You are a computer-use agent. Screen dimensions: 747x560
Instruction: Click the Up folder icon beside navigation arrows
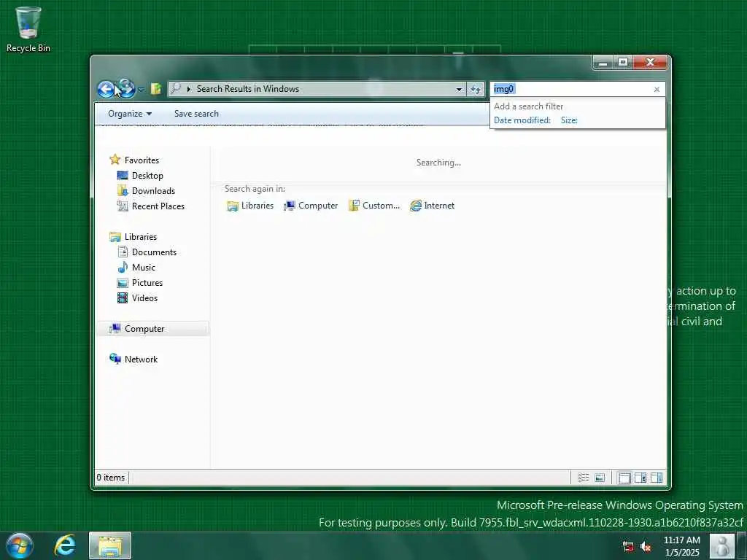point(156,88)
